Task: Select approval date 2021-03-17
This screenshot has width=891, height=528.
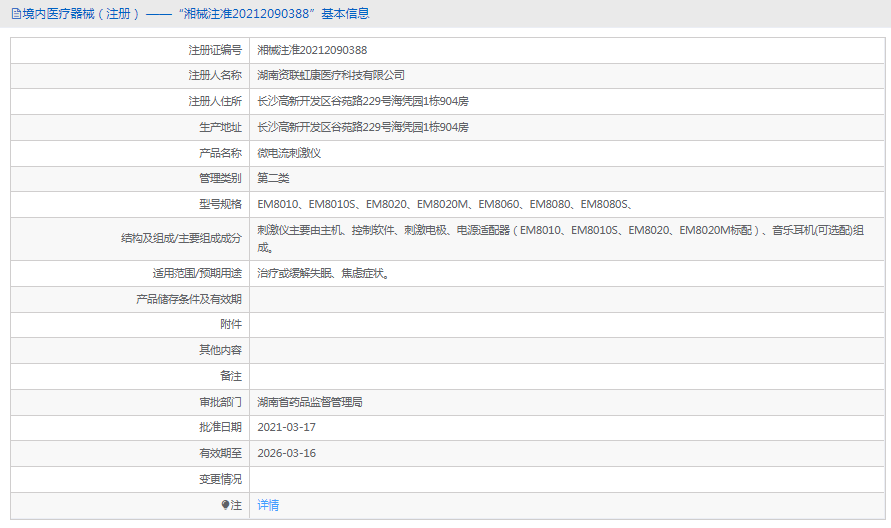Action: pos(286,427)
